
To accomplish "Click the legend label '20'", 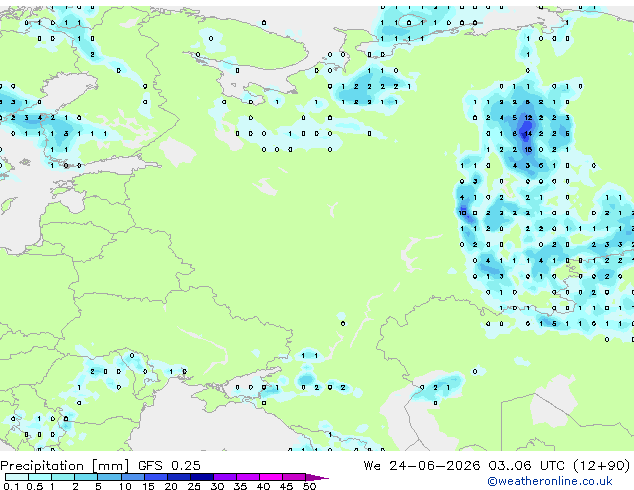I will pyautogui.click(x=171, y=486).
